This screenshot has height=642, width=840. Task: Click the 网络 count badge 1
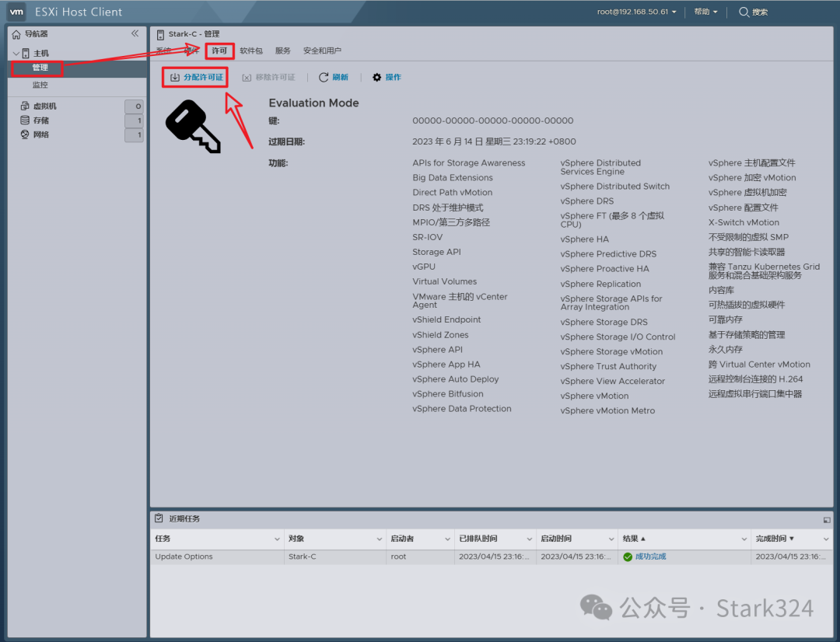click(134, 134)
